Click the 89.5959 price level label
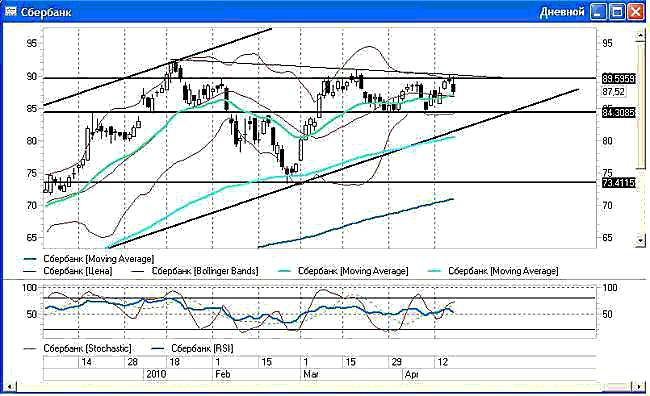Viewport: 650px width, 396px height. [618, 78]
